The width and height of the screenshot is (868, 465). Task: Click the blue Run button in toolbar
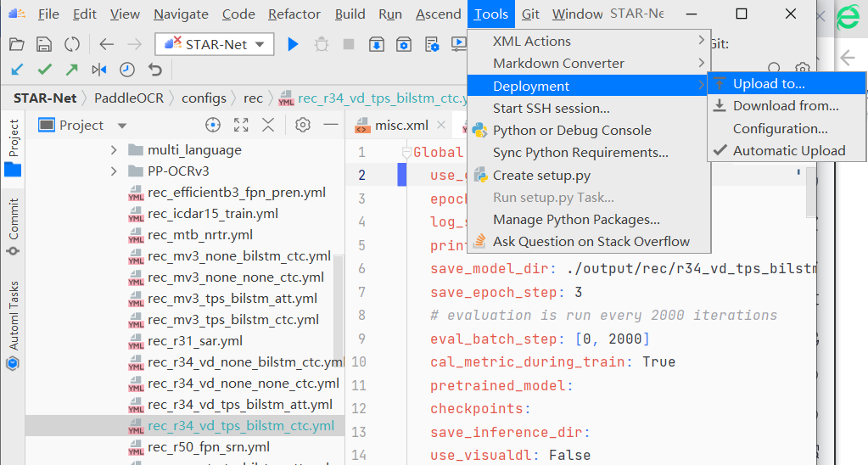tap(293, 44)
